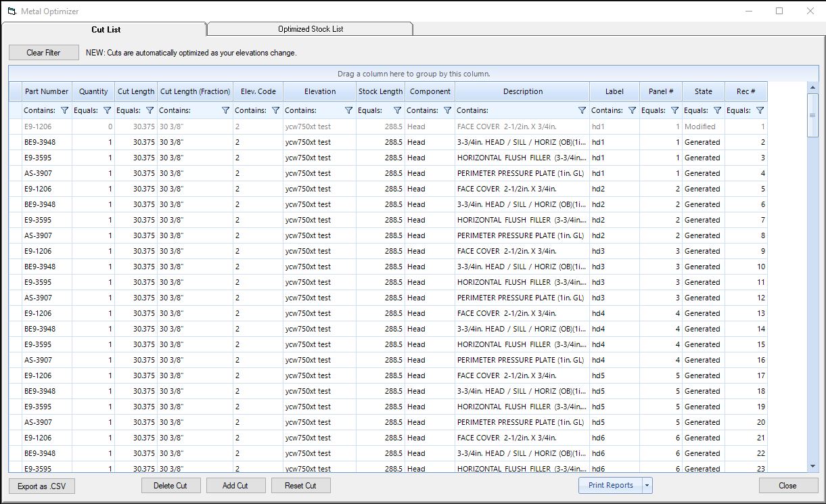Click the Metal Optimizer title bar app icon

(x=12, y=12)
